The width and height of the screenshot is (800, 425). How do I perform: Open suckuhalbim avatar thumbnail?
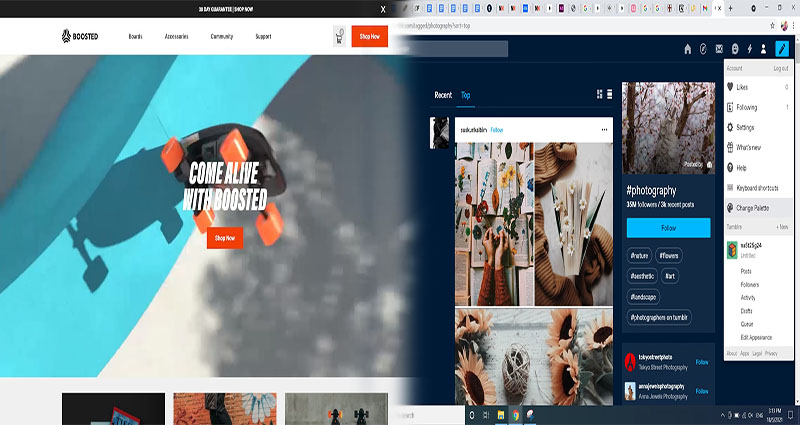tap(439, 133)
